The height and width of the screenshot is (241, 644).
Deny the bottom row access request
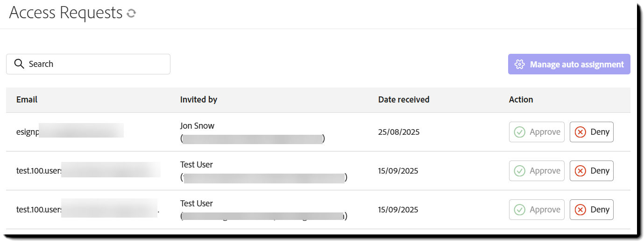(x=591, y=210)
